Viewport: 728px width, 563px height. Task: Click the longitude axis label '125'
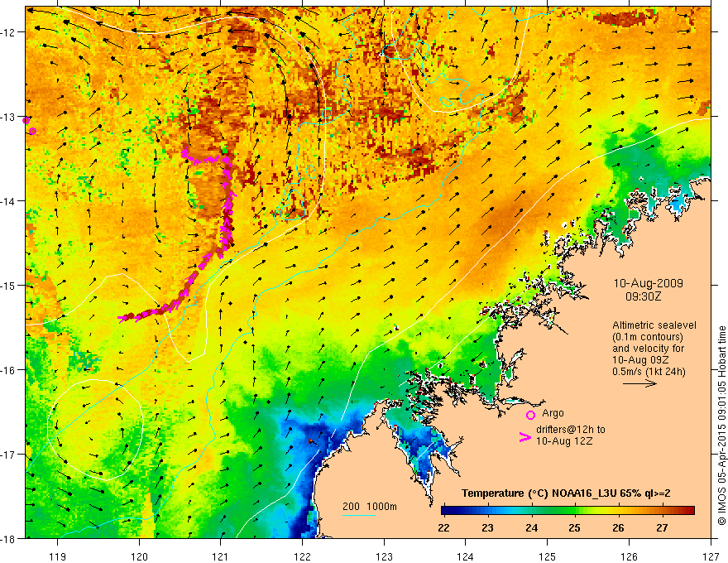click(x=548, y=556)
